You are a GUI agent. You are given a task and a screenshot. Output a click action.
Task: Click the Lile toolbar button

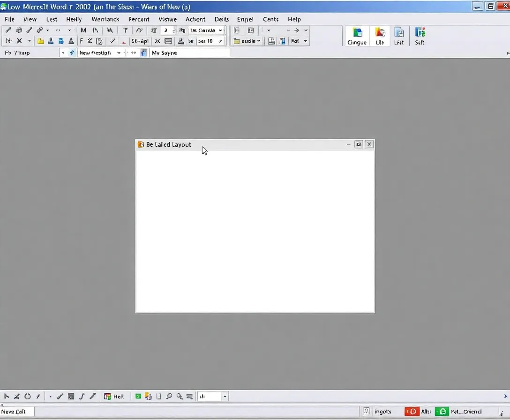click(x=380, y=36)
